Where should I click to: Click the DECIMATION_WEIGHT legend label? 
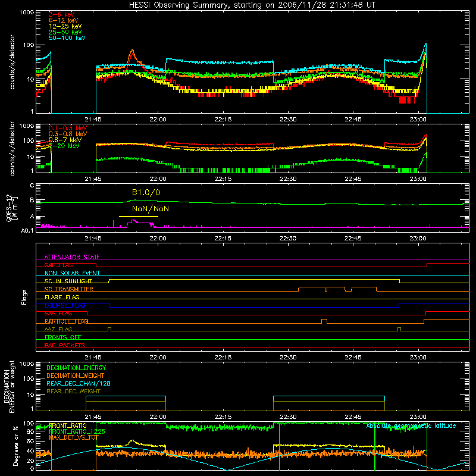pos(76,375)
